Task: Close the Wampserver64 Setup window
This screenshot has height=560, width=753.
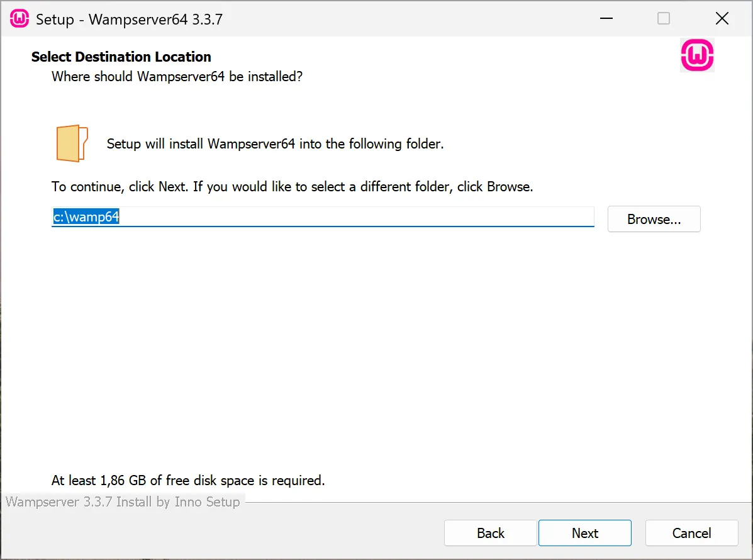Action: [722, 19]
